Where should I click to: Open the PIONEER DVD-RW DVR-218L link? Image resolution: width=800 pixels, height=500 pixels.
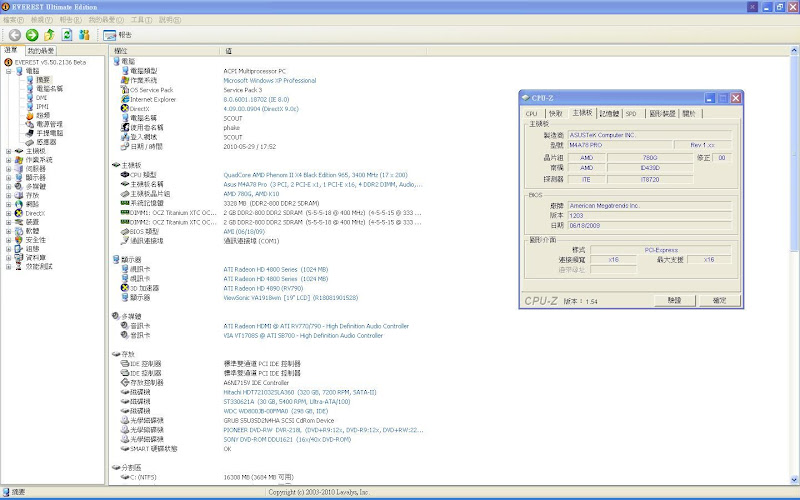[323, 430]
